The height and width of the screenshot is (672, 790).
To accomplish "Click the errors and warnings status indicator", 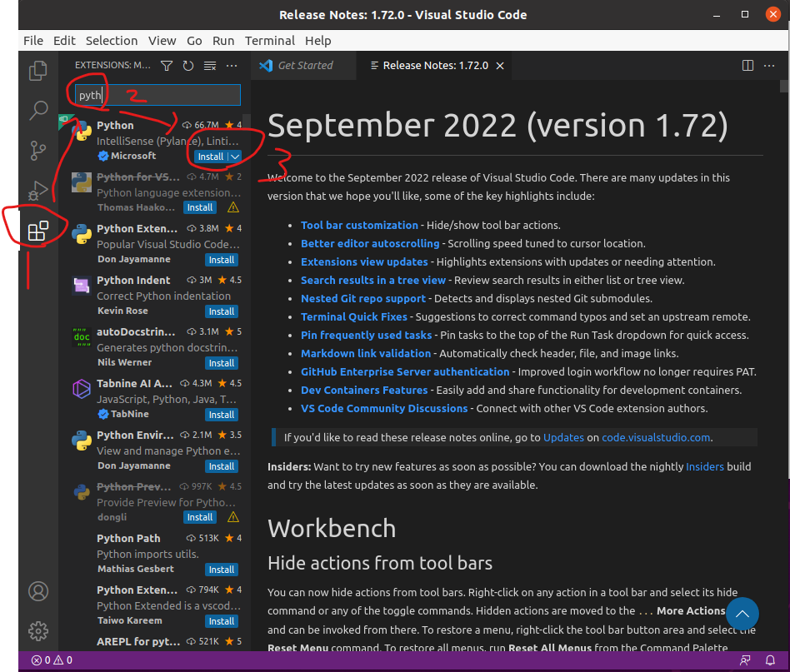I will [x=52, y=660].
